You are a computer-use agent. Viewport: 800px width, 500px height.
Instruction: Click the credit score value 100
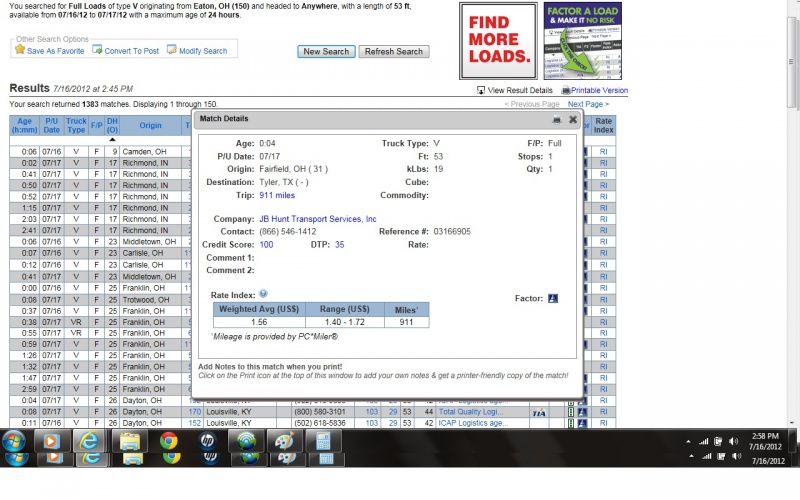click(x=266, y=244)
